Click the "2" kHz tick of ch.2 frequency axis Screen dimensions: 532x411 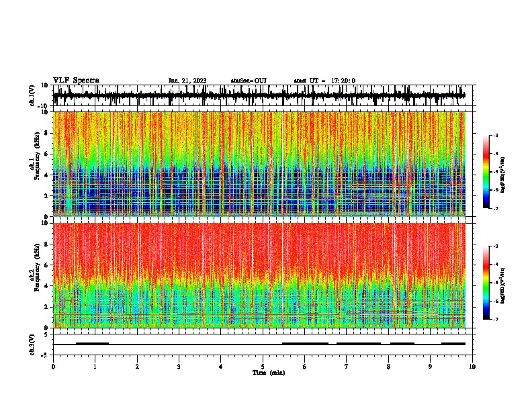[x=46, y=307]
